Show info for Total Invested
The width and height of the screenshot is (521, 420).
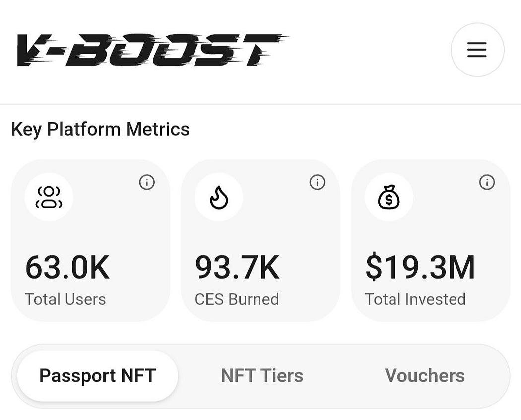487,182
